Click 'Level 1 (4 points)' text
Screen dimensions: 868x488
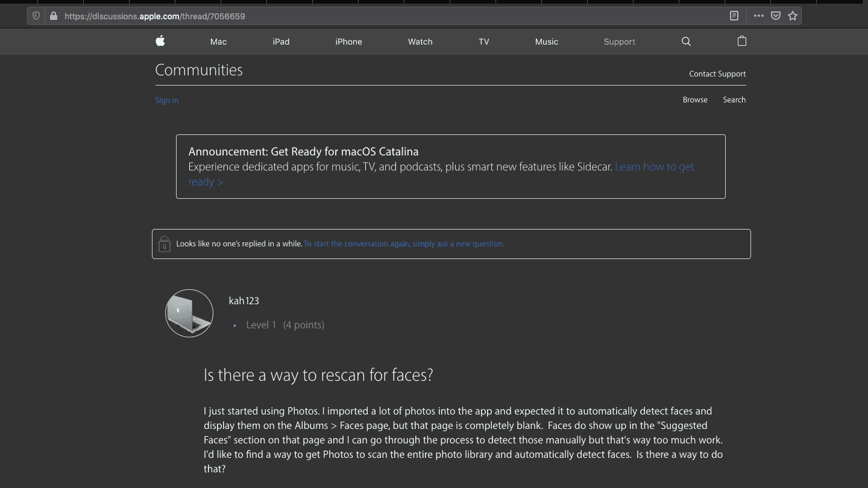[285, 325]
